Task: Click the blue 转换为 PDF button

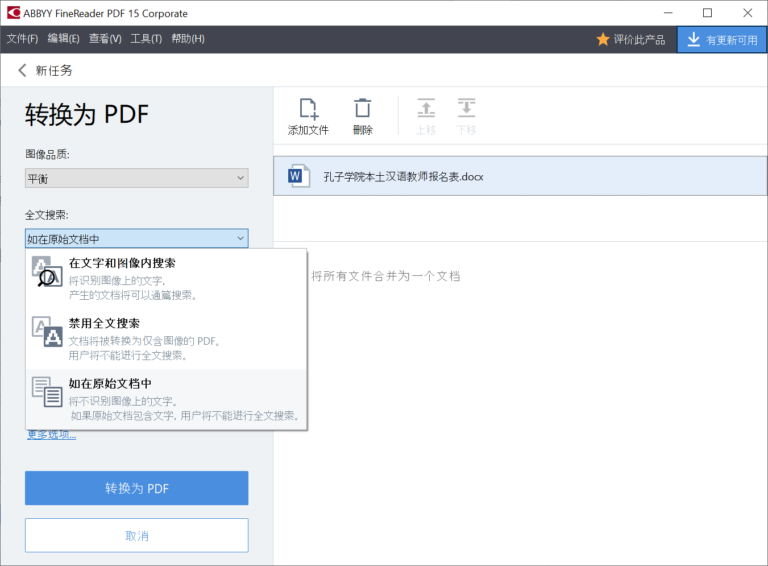Action: (x=137, y=488)
